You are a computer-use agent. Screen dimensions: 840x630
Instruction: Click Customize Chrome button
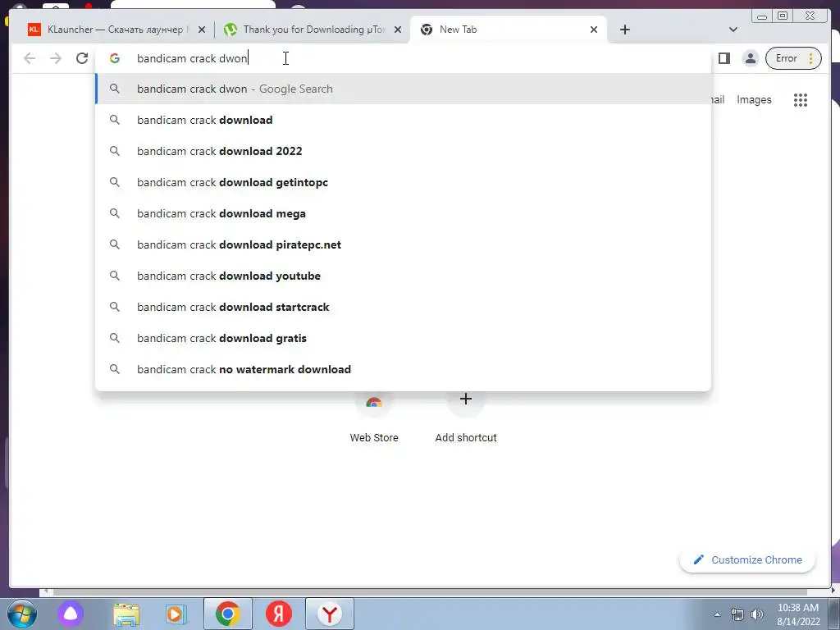(747, 559)
